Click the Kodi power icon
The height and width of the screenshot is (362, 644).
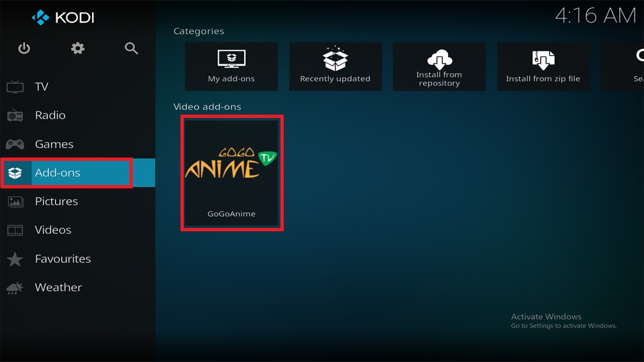click(24, 48)
